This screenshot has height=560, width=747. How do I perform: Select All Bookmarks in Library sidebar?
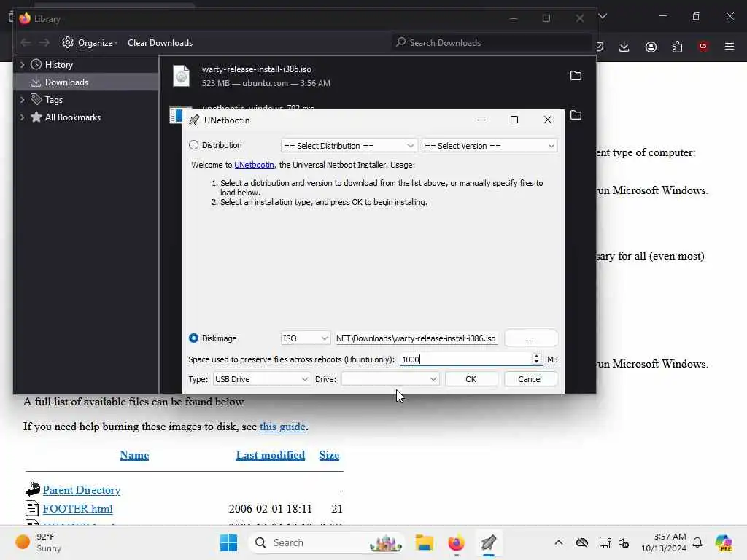click(x=72, y=117)
